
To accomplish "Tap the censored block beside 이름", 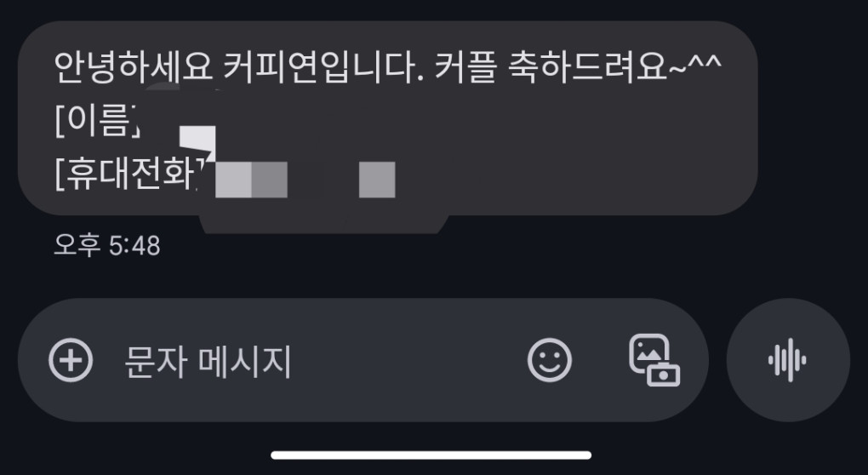I will click(x=197, y=140).
